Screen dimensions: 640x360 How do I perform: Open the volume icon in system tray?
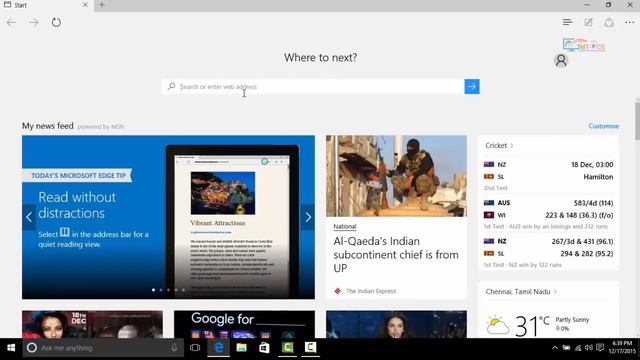588,348
